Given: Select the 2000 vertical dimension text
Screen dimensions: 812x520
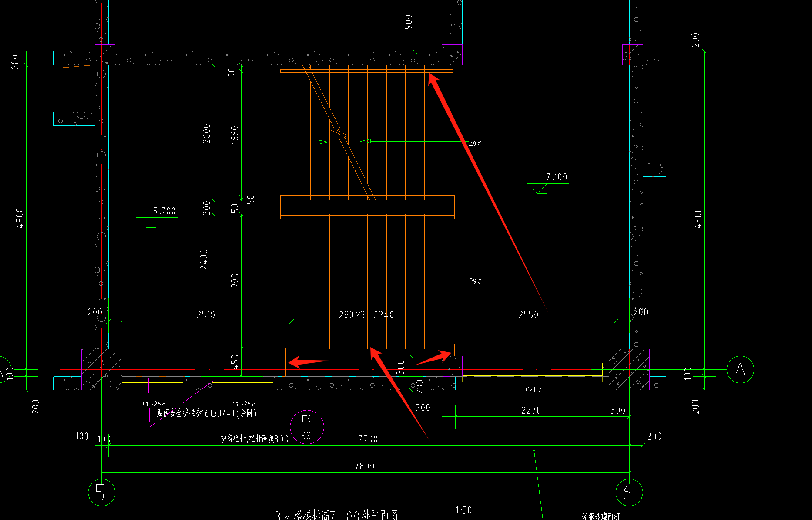Looking at the screenshot, I should click(207, 133).
